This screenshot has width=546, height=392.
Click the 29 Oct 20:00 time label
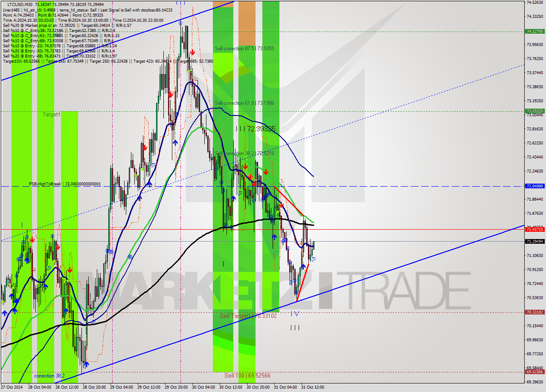coord(176,387)
